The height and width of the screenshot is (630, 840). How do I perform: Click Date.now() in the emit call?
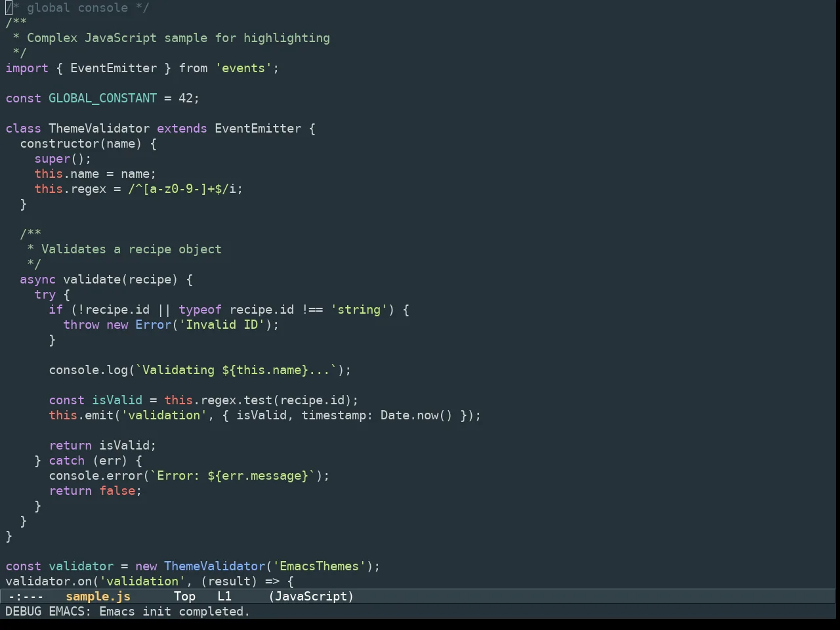(416, 415)
